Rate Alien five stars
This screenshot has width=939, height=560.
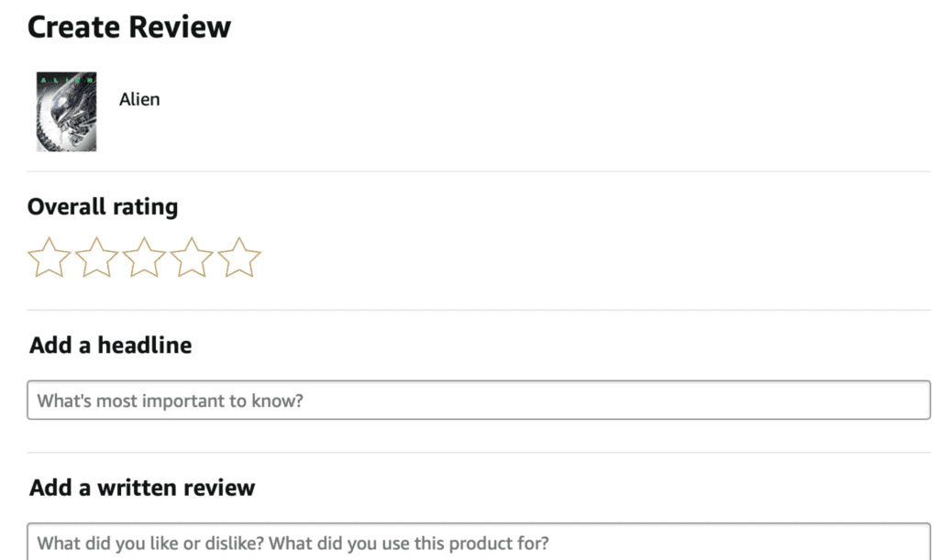coord(239,258)
